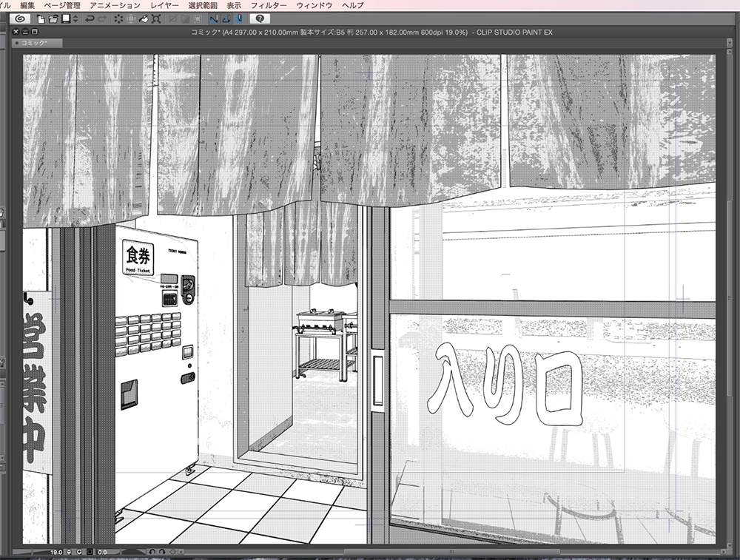Zoom out with the minus magnifier
740x560 pixels.
point(69,552)
